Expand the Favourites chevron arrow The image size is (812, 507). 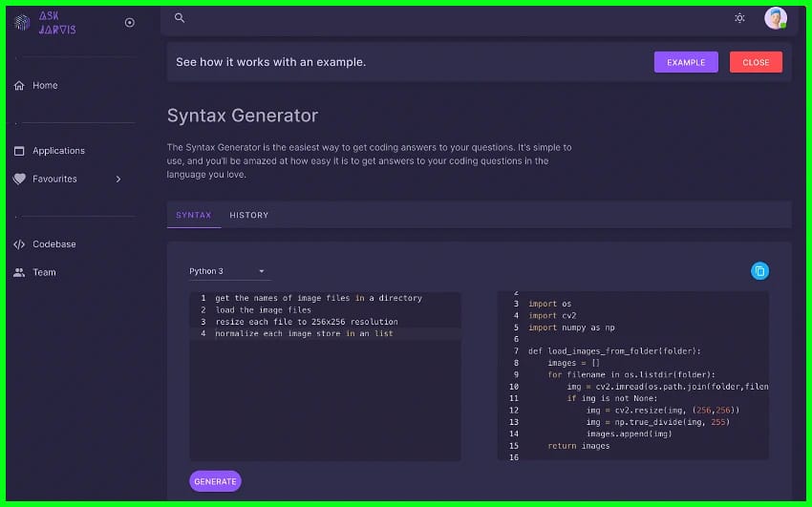[118, 179]
